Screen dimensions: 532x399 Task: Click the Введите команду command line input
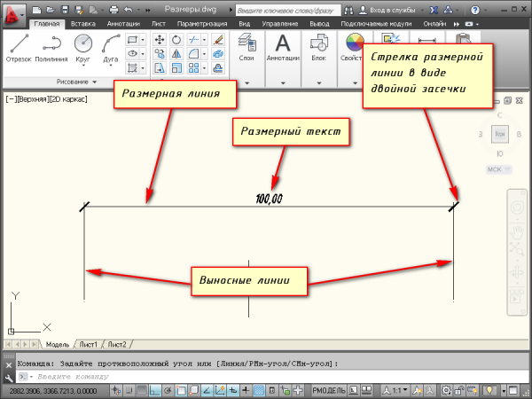point(273,377)
